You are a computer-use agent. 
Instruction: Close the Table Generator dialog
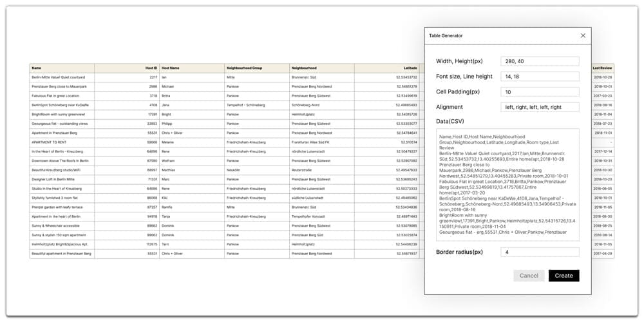tap(583, 35)
